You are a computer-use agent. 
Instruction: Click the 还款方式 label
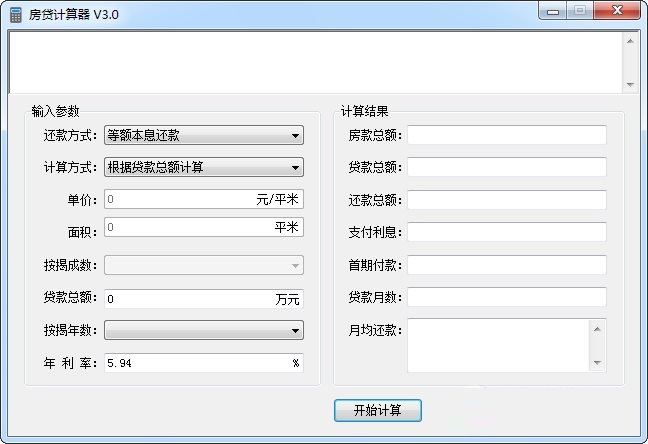coord(70,135)
